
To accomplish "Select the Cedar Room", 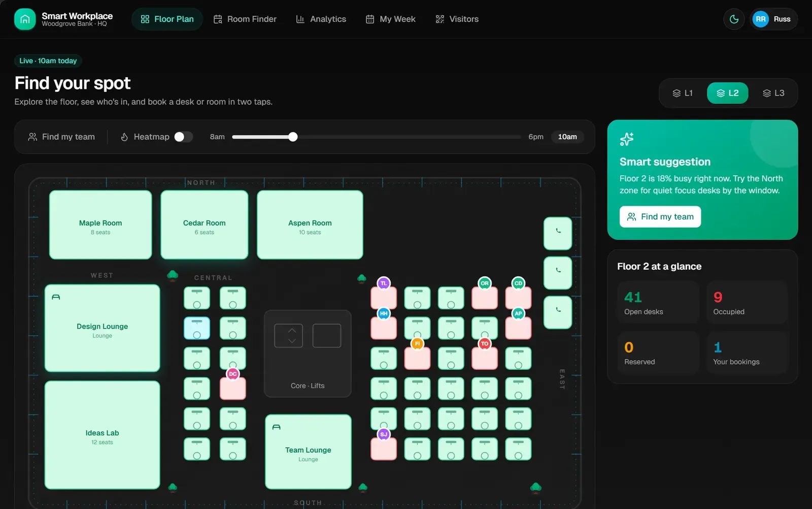I will tap(205, 225).
